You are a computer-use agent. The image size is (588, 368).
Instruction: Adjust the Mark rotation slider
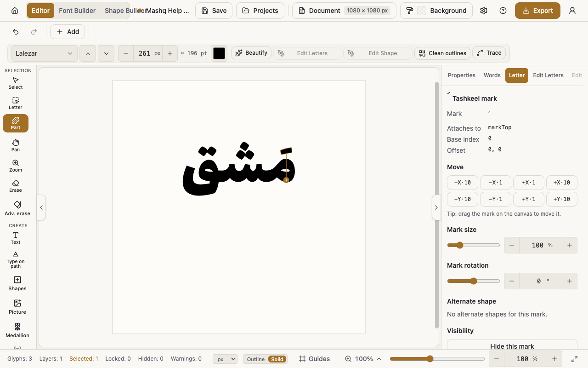[x=473, y=281]
